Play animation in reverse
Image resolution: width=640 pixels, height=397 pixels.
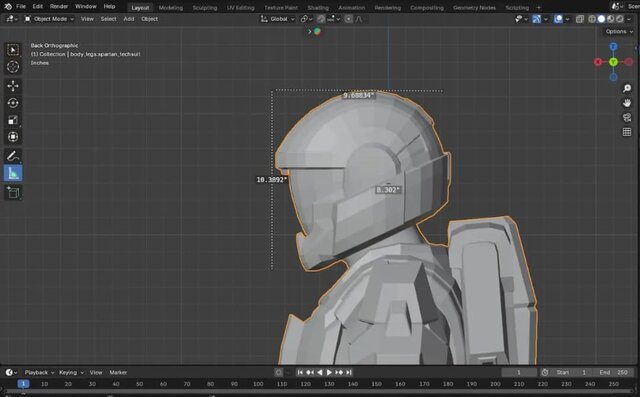point(320,372)
